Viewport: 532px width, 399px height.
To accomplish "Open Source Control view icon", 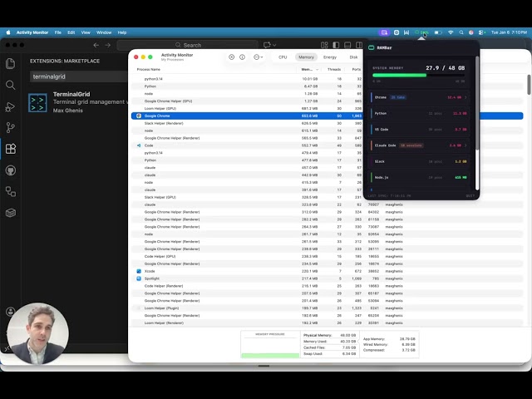I will 10,127.
